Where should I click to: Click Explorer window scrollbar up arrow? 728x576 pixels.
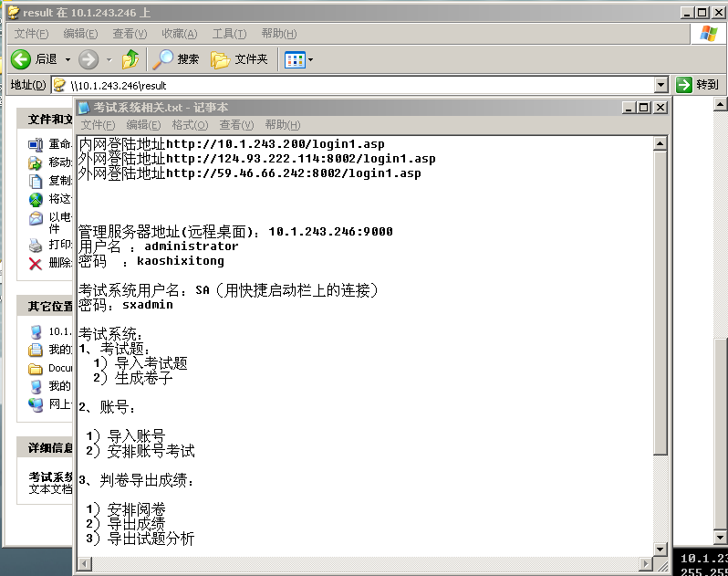tap(720, 104)
